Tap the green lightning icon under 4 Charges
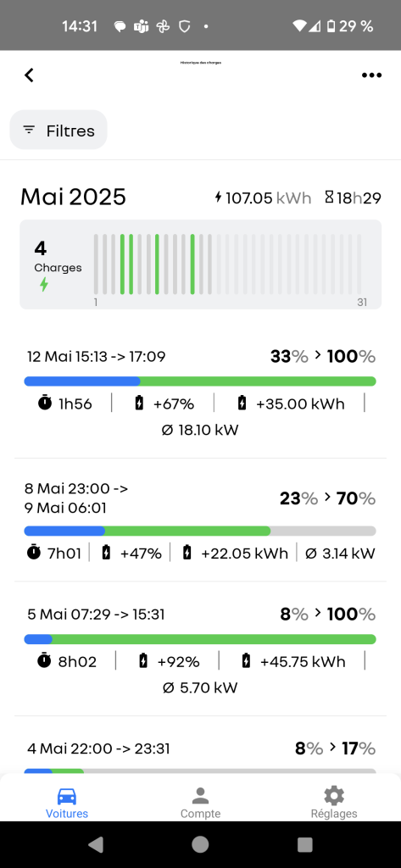Image resolution: width=401 pixels, height=868 pixels. pyautogui.click(x=44, y=285)
